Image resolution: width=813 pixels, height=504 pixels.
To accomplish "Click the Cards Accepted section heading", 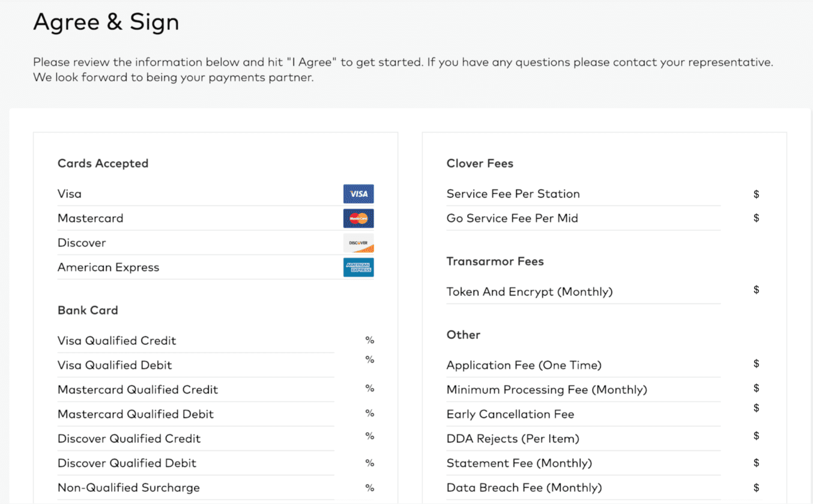I will (103, 163).
